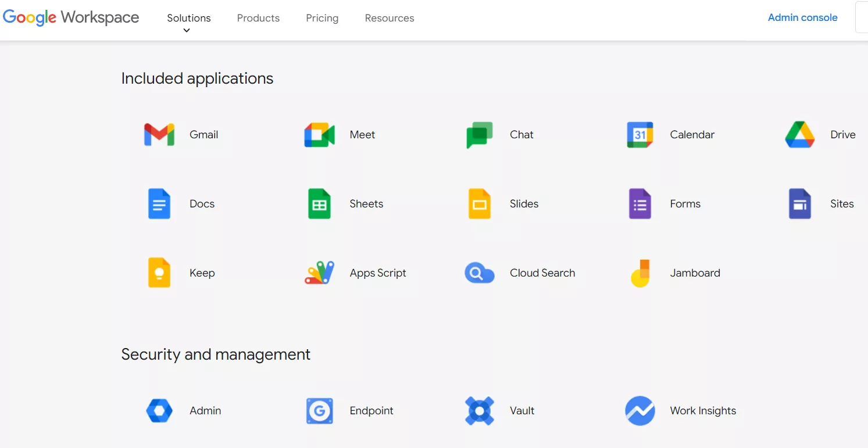Click the Sheets text label
The image size is (868, 448).
[x=366, y=204]
